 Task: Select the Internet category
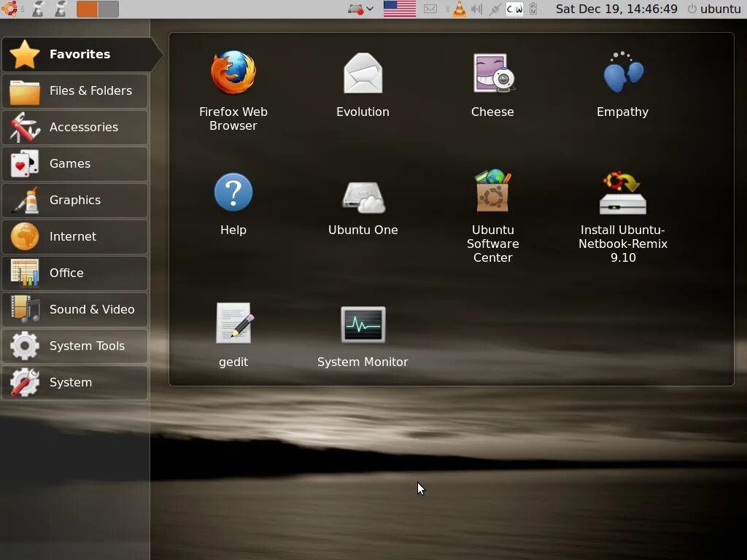75,237
